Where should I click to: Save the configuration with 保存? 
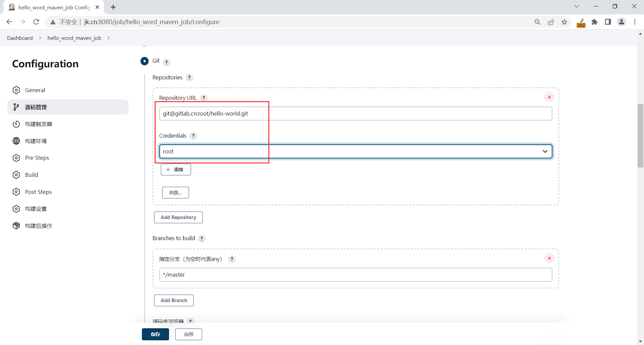[155, 334]
